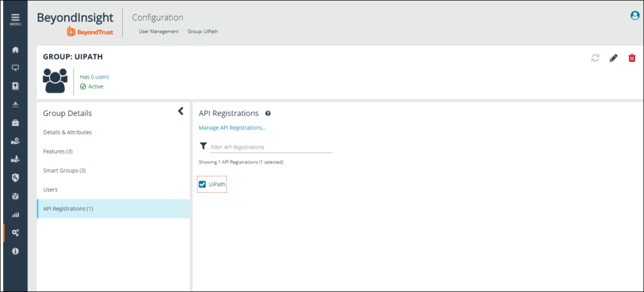644x292 pixels.
Task: Click Manage API Registrations link
Action: (232, 128)
